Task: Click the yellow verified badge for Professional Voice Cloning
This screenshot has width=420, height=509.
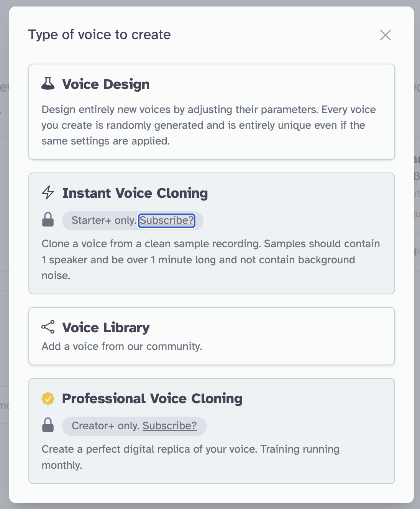Action: tap(48, 399)
